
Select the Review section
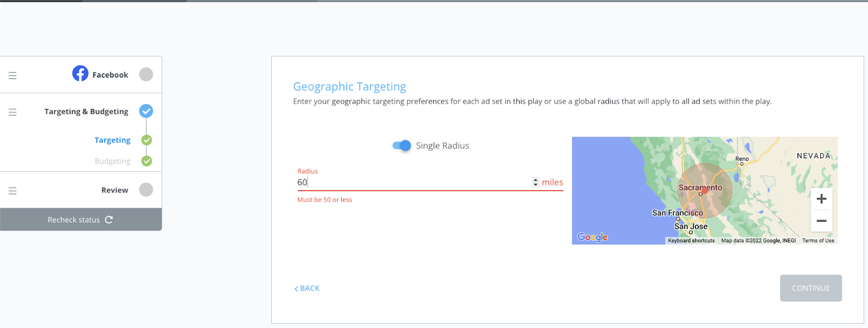(x=114, y=190)
